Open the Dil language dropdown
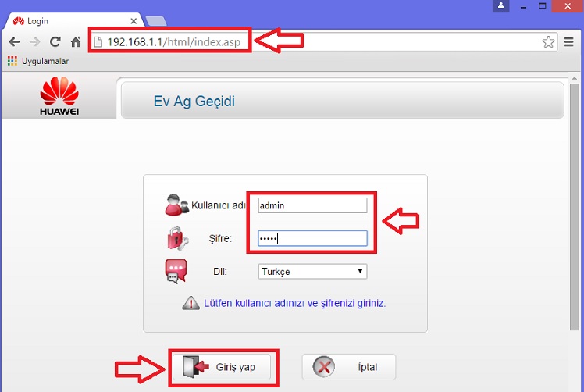Image resolution: width=584 pixels, height=392 pixels. [x=312, y=272]
